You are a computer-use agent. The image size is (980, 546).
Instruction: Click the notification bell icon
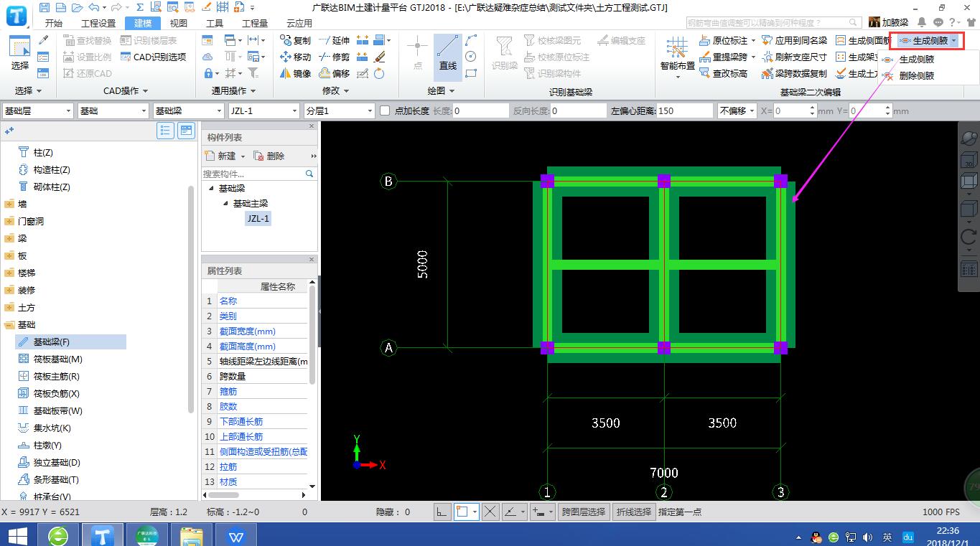[922, 22]
